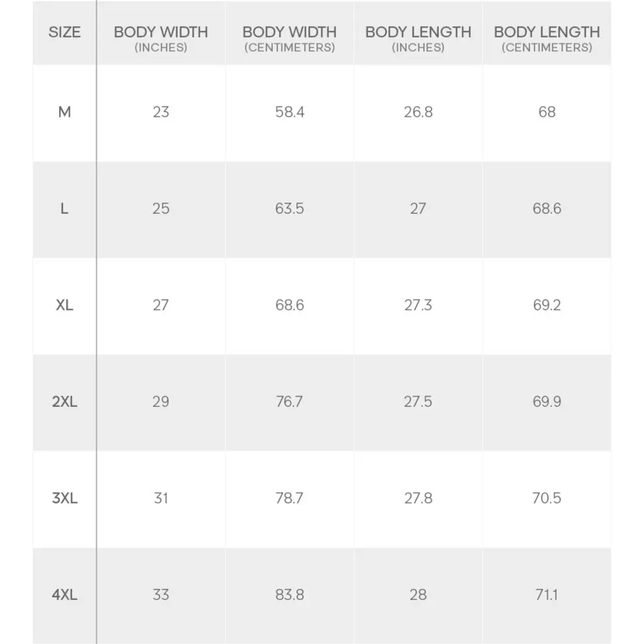Select the 4XL size row label
The width and height of the screenshot is (644, 644).
click(64, 595)
